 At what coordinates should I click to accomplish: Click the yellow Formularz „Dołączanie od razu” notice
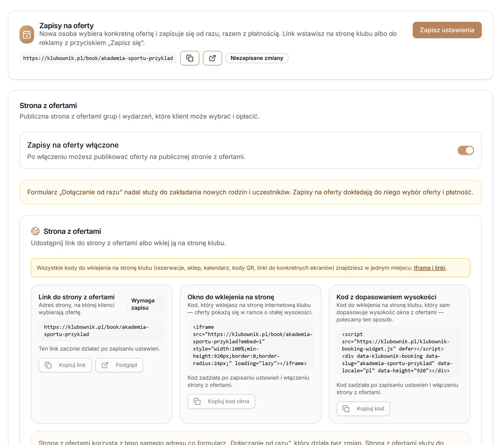pyautogui.click(x=250, y=192)
